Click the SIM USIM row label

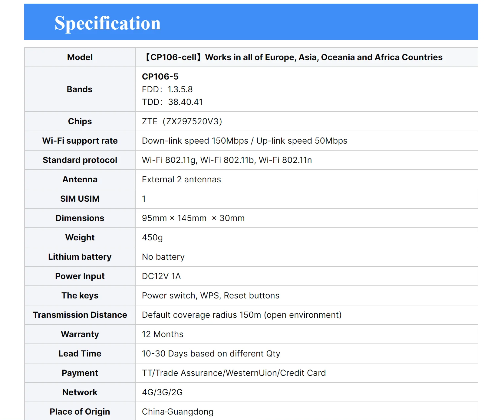pos(80,199)
